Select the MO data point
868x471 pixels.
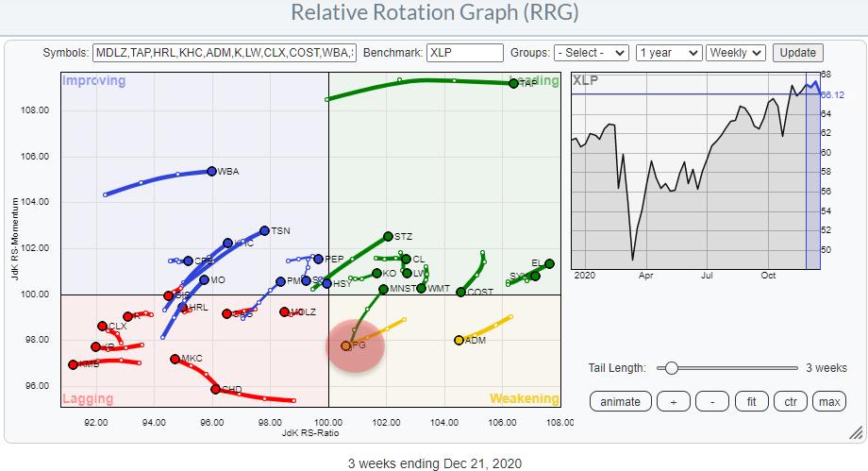pos(205,279)
